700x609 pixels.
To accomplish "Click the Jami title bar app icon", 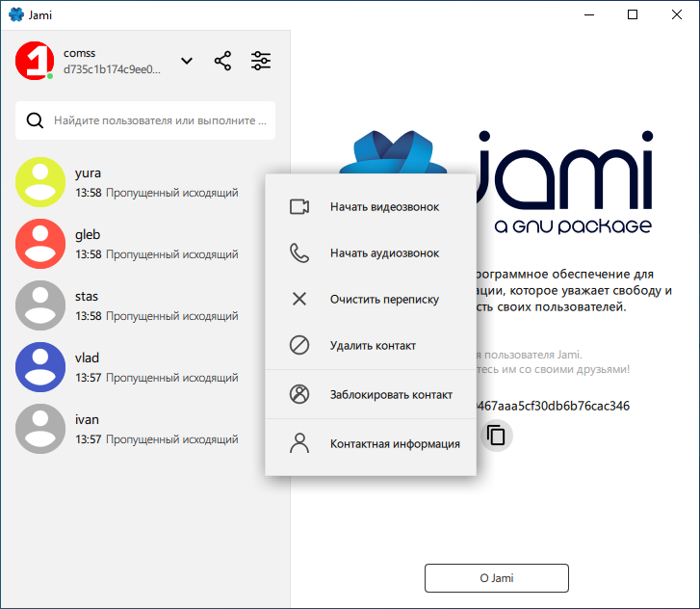I will click(x=16, y=14).
